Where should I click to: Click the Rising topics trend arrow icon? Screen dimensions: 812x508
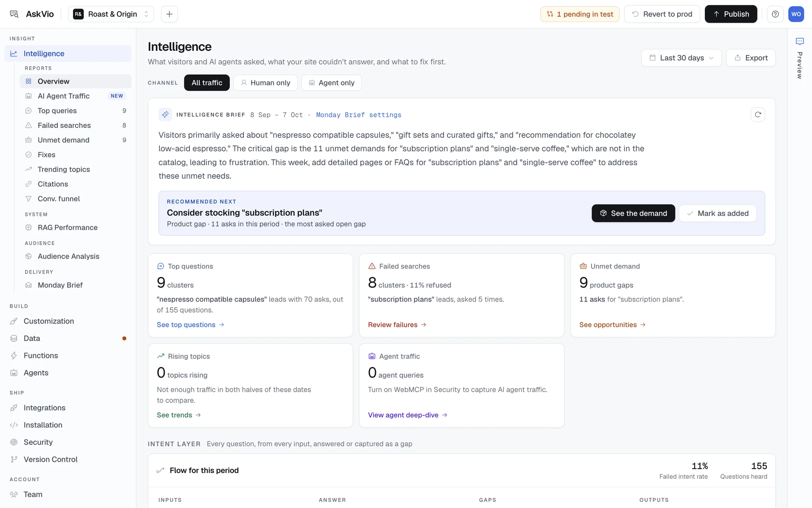tap(160, 356)
